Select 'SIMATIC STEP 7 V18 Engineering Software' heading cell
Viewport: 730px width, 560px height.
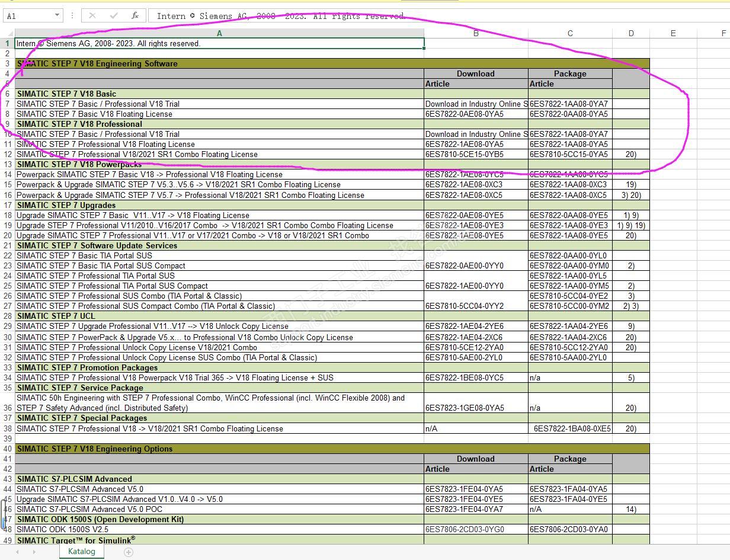[x=332, y=63]
